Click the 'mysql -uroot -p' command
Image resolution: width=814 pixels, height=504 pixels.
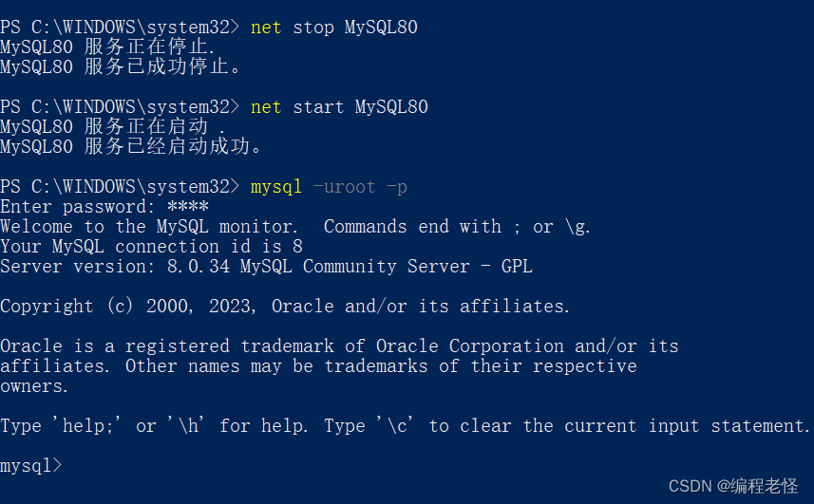[x=329, y=187]
